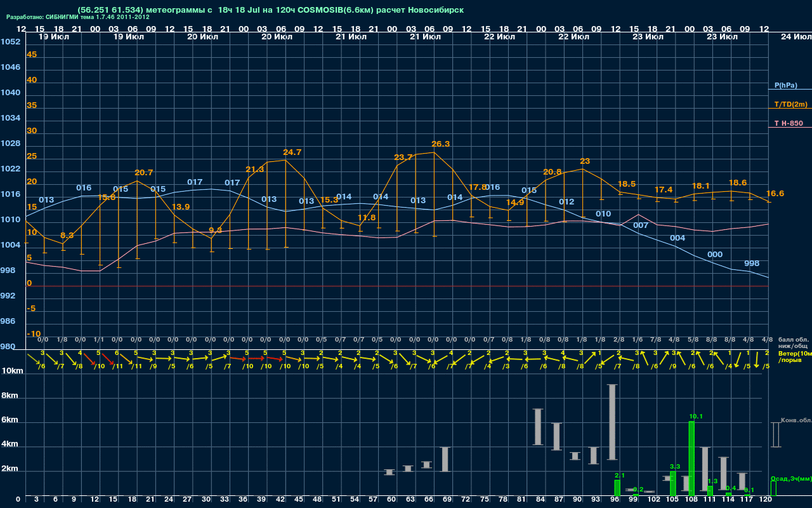
Task: Click the 17.8 temperature label
Action: [x=478, y=187]
